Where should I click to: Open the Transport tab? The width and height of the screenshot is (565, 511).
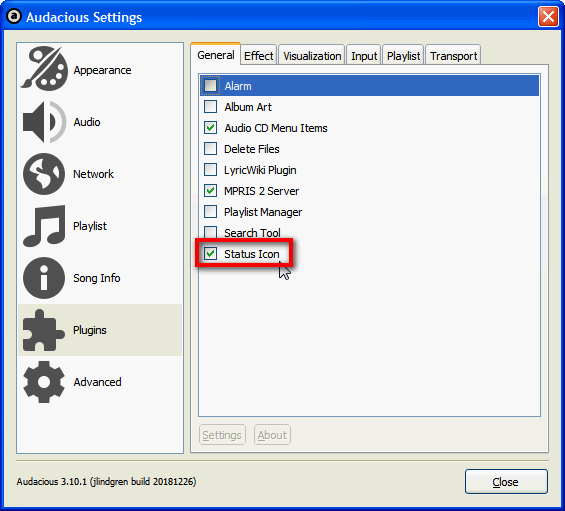[x=453, y=56]
